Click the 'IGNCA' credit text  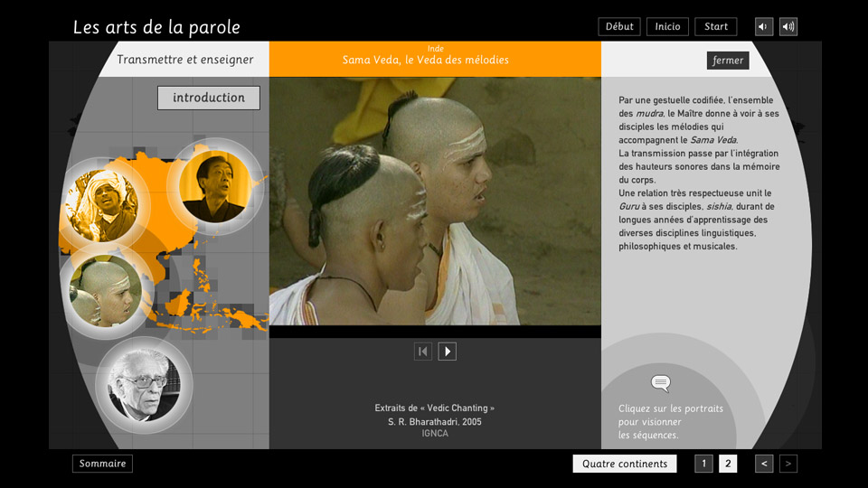(435, 433)
